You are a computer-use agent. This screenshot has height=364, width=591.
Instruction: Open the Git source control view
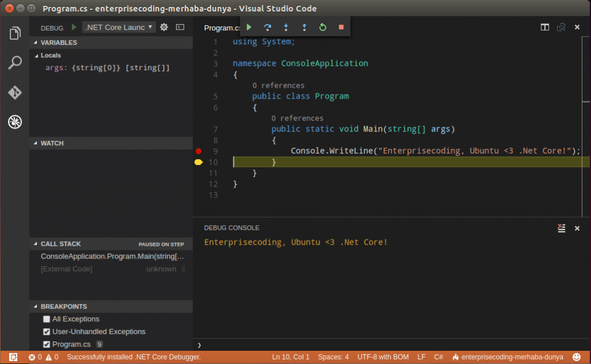(x=15, y=92)
